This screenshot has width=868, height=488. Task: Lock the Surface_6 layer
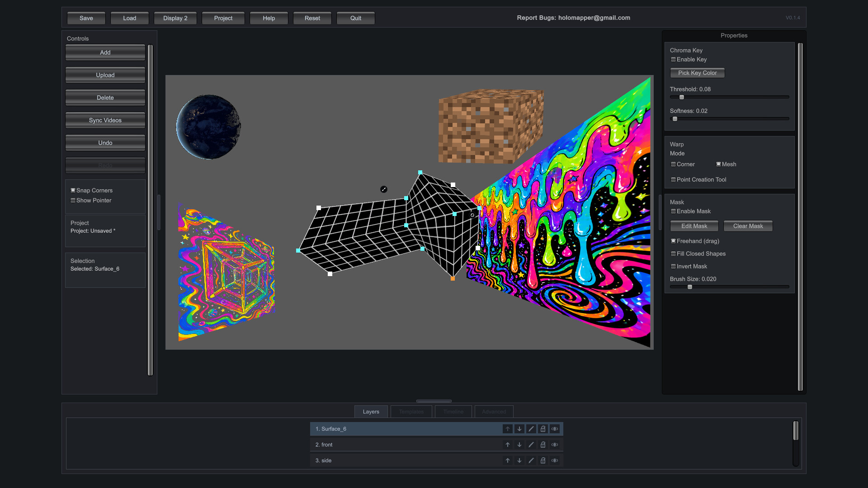pos(543,429)
